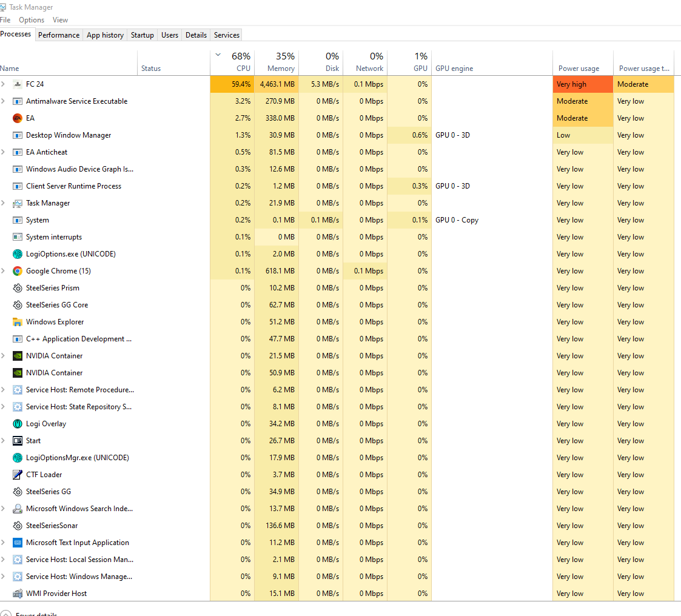Switch to the App history tab

coord(105,35)
